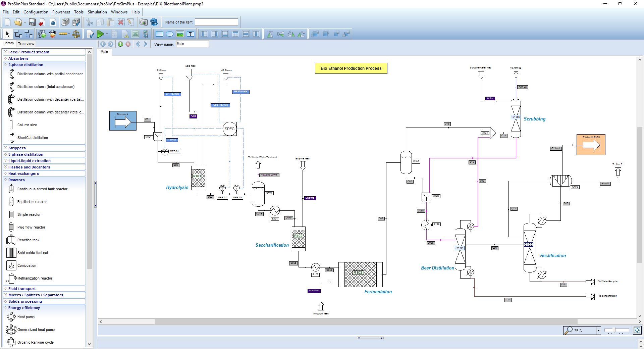Run the simulation with green play button
The width and height of the screenshot is (644, 349).
(x=100, y=34)
